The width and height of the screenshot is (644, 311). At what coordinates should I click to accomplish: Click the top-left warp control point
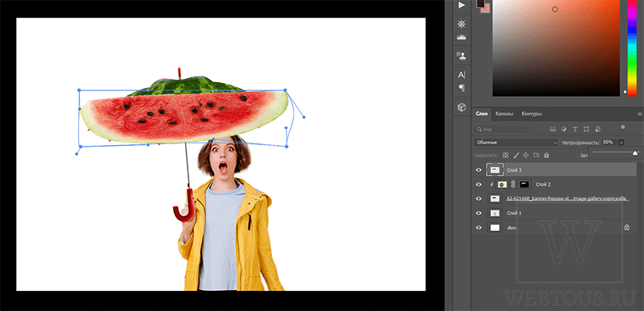[79, 90]
